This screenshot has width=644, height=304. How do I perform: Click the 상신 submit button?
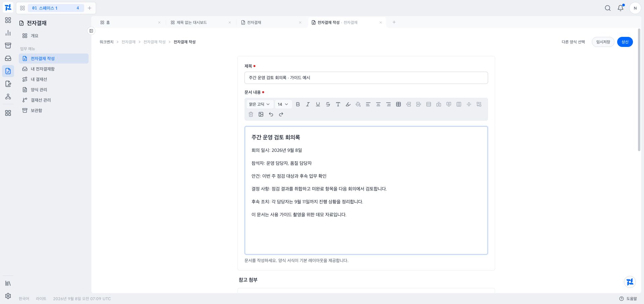(x=625, y=42)
